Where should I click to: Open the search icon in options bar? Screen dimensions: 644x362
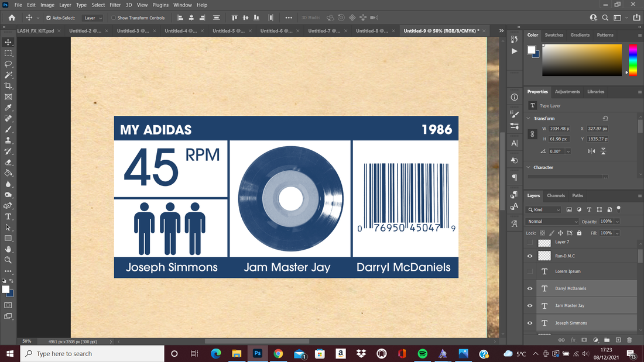click(605, 18)
